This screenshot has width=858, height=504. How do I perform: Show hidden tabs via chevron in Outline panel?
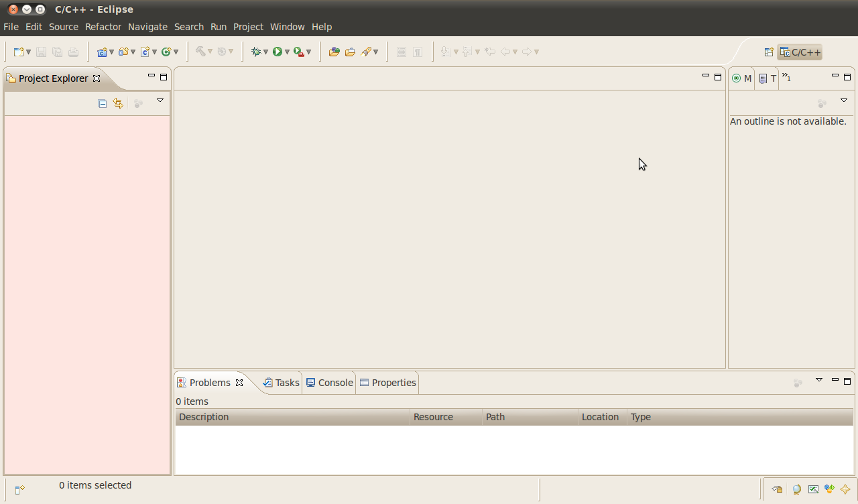coord(787,78)
